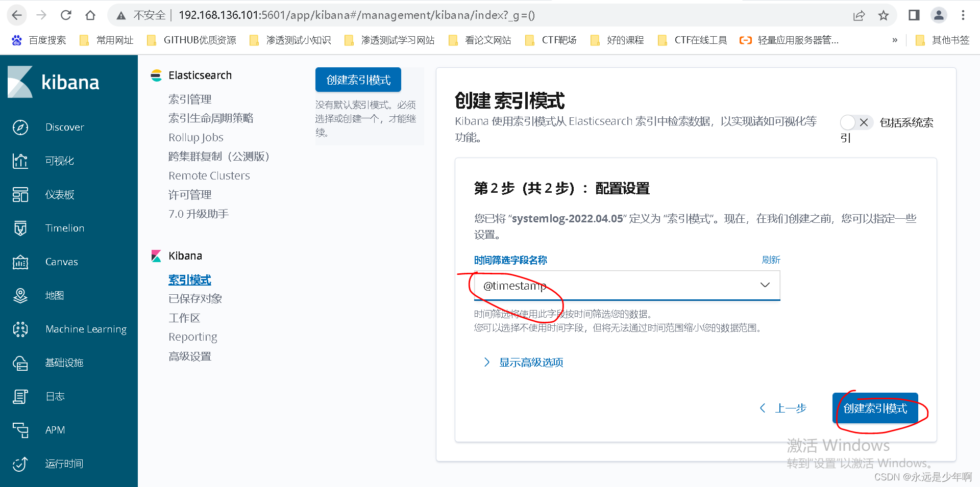
Task: Open the Uptime icon
Action: click(x=20, y=464)
